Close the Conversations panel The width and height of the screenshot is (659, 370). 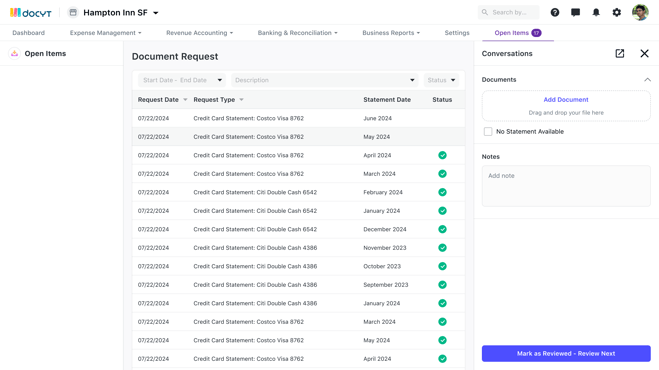pyautogui.click(x=644, y=53)
